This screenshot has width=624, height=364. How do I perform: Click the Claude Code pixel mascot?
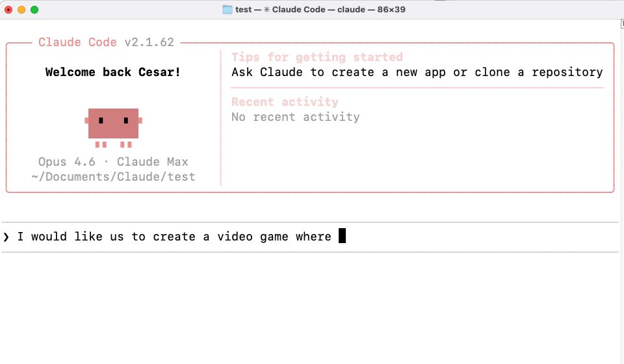(113, 127)
